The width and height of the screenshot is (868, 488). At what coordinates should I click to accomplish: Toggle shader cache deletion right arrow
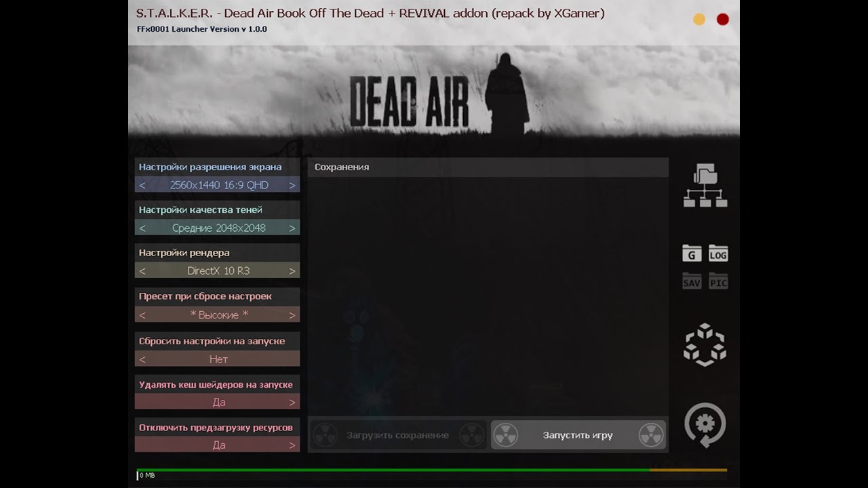pyautogui.click(x=292, y=402)
